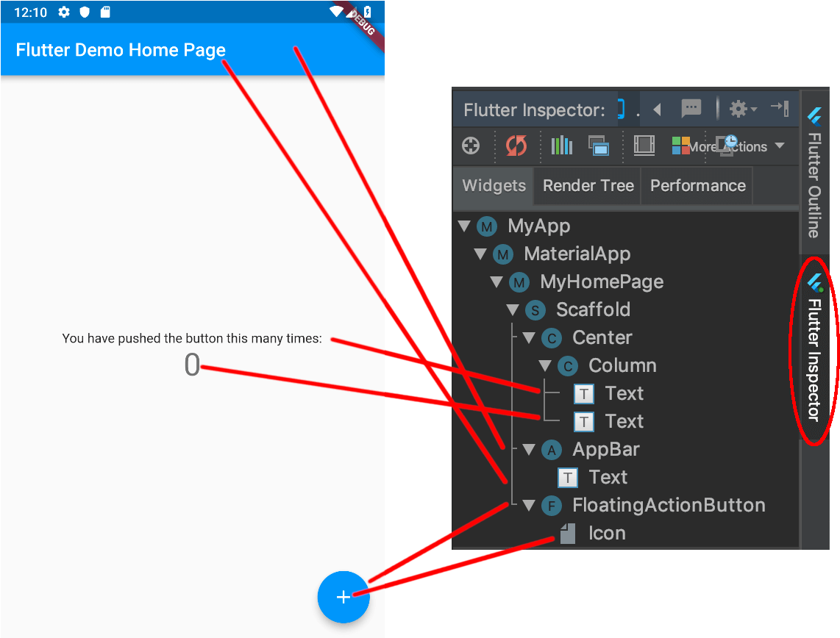The width and height of the screenshot is (840, 638).
Task: Click the settings gear in phone status bar
Action: 64,12
